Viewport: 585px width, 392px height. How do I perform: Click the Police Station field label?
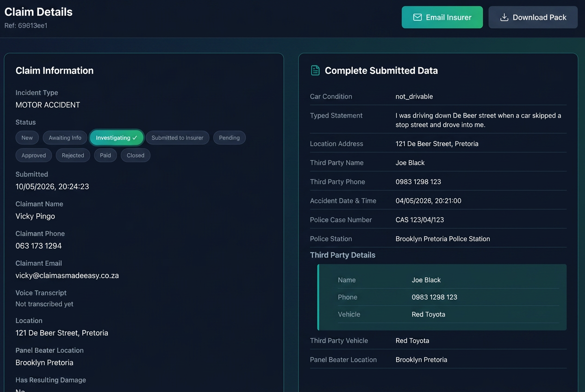331,239
